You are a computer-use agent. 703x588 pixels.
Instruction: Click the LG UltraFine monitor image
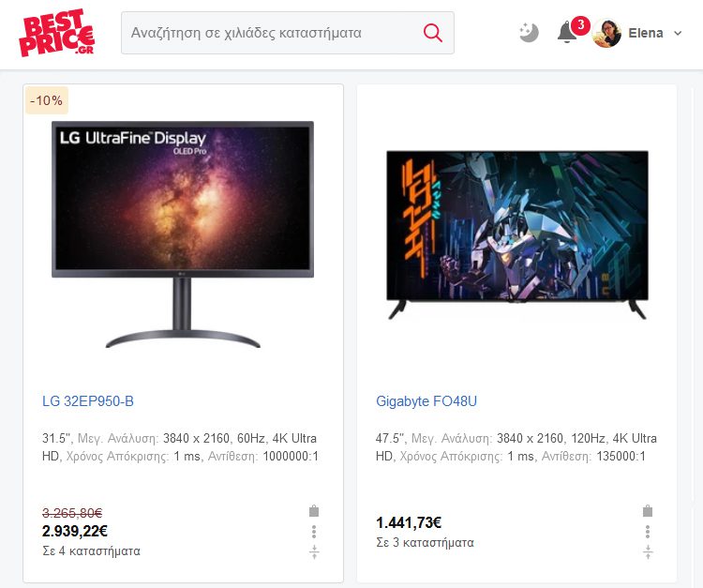(183, 234)
